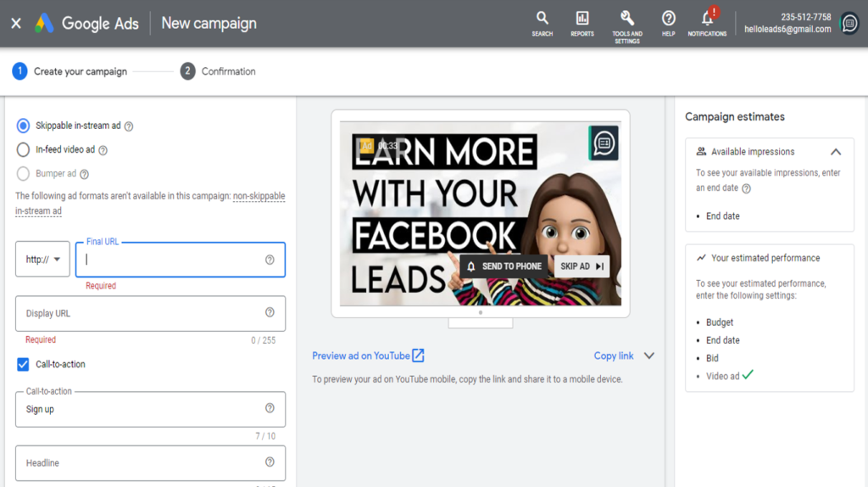Viewport: 868px width, 487px height.
Task: Click the Call-to-action Sign up field
Action: [151, 409]
